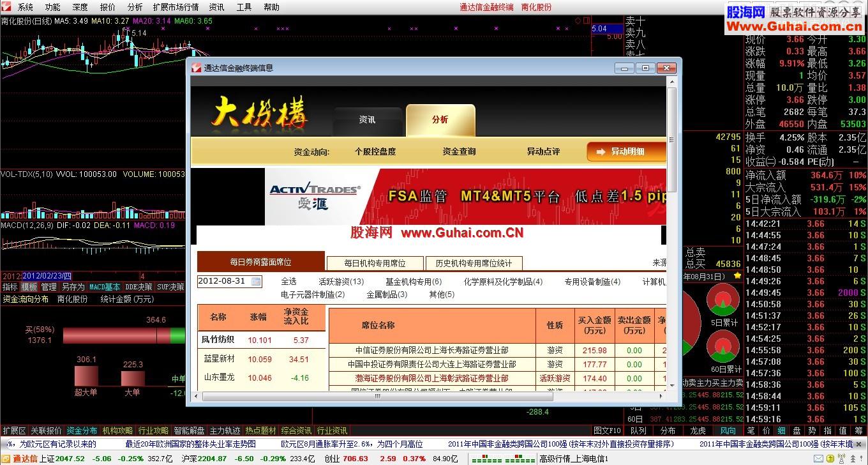Click the scroll-down arrow of dialog scrollbar
The width and height of the screenshot is (868, 465).
coord(671,385)
